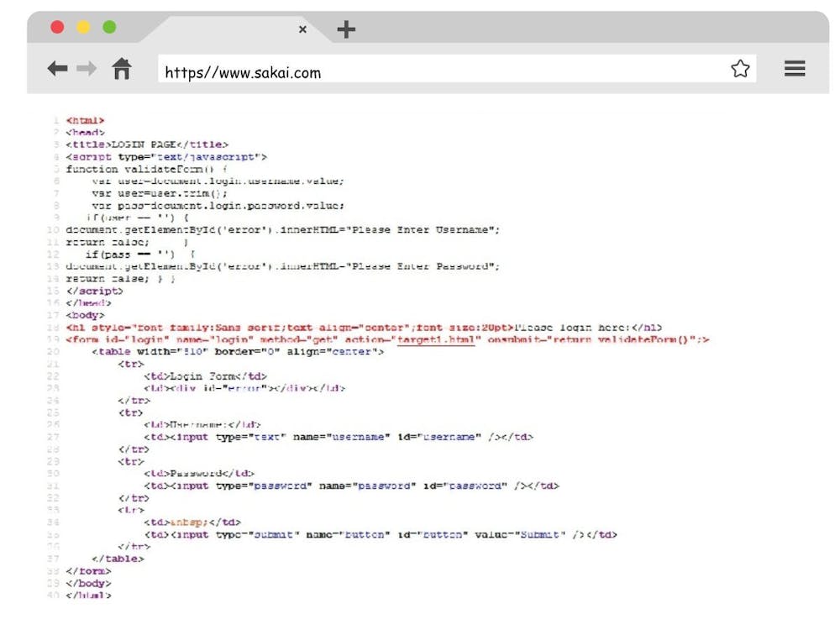Add a new tab with plus icon

pos(346,29)
